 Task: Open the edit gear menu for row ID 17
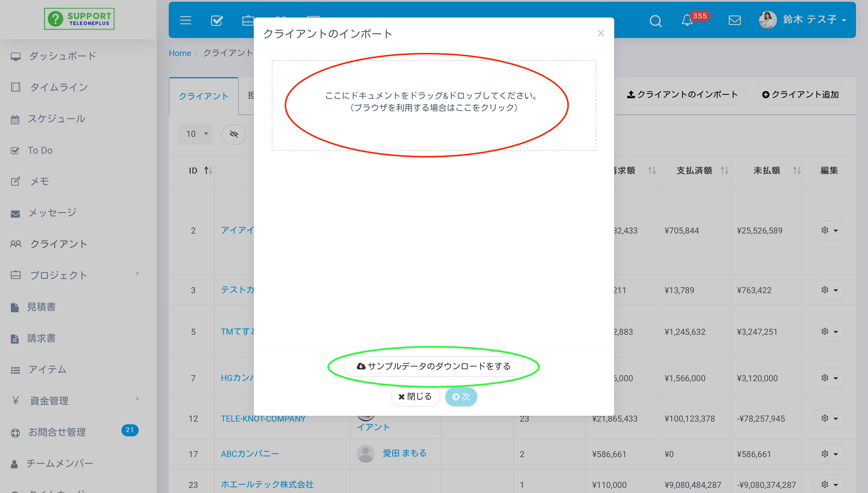click(829, 454)
